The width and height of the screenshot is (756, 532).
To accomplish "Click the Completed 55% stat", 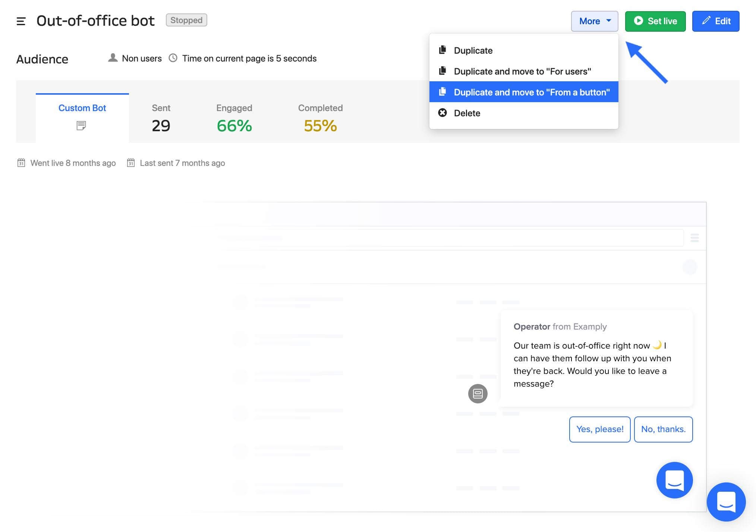I will [x=320, y=126].
